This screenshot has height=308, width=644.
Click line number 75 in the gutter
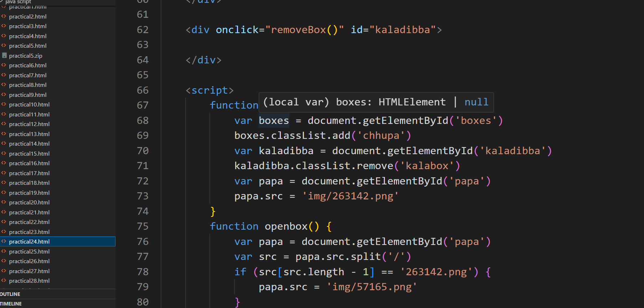click(x=143, y=226)
